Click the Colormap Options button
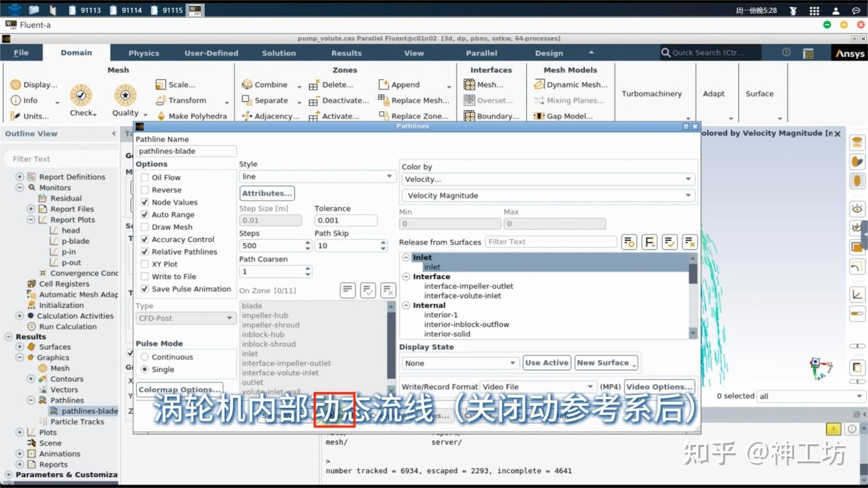 [179, 389]
